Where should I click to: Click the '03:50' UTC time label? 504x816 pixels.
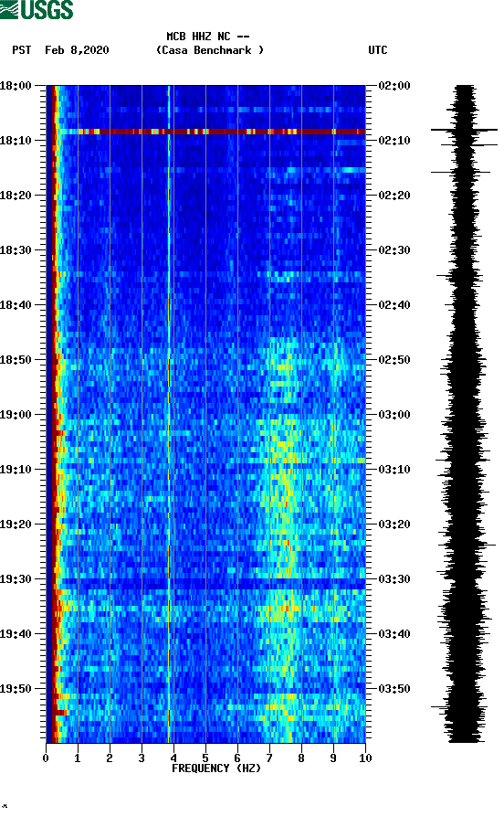click(x=394, y=689)
